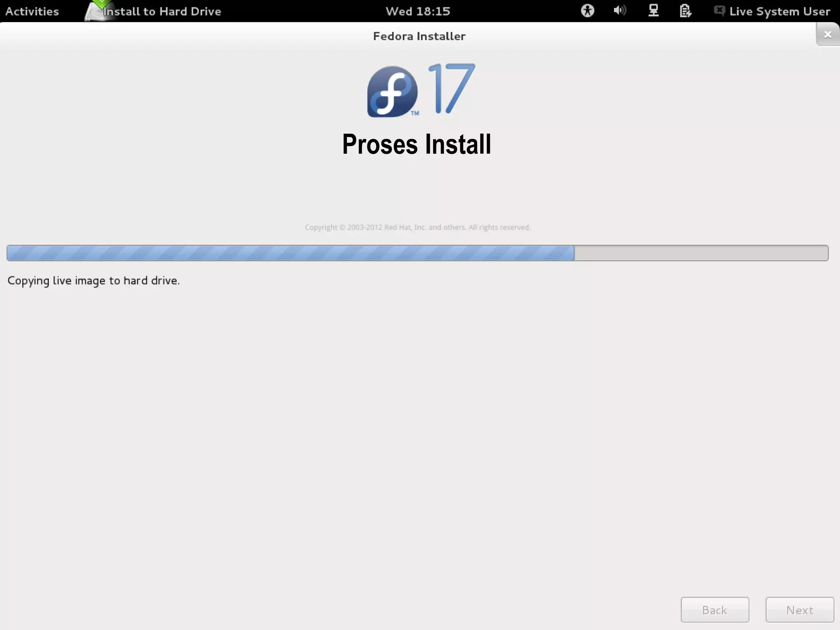The image size is (840, 630).
Task: Open the clock showing Wed 18:15
Action: (x=418, y=11)
